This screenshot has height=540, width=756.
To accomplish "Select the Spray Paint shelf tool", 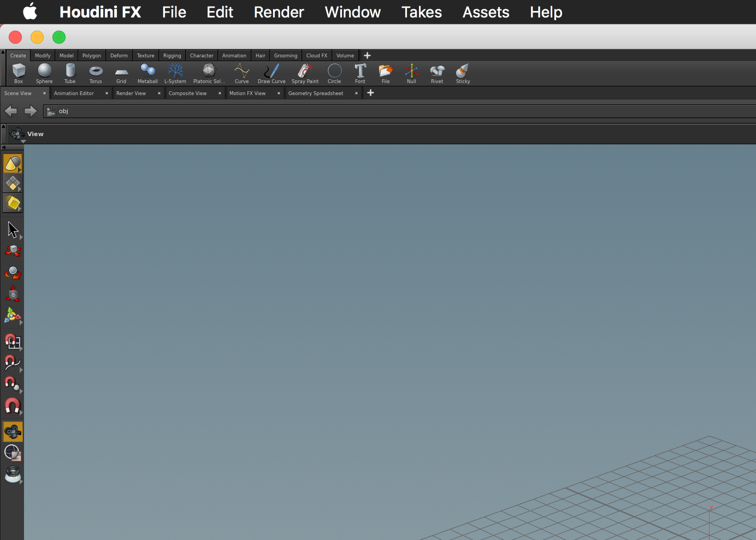I will coord(305,73).
